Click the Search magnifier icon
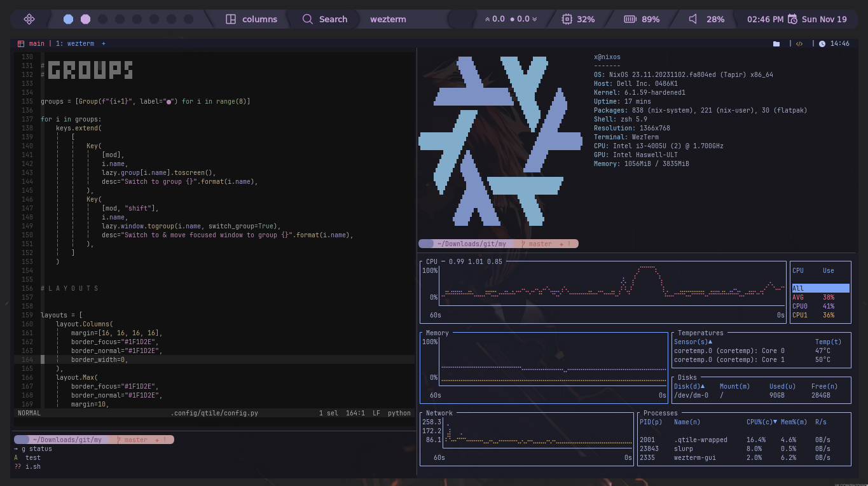 [308, 19]
